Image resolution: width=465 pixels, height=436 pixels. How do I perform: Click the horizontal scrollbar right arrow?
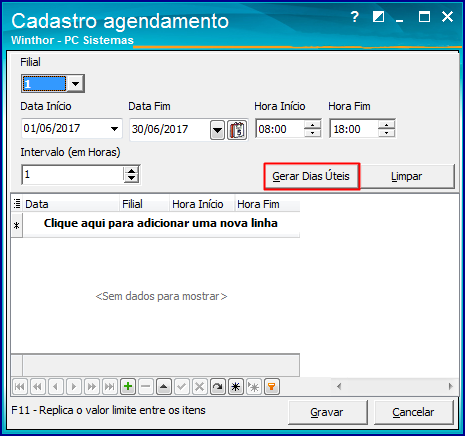pos(450,387)
